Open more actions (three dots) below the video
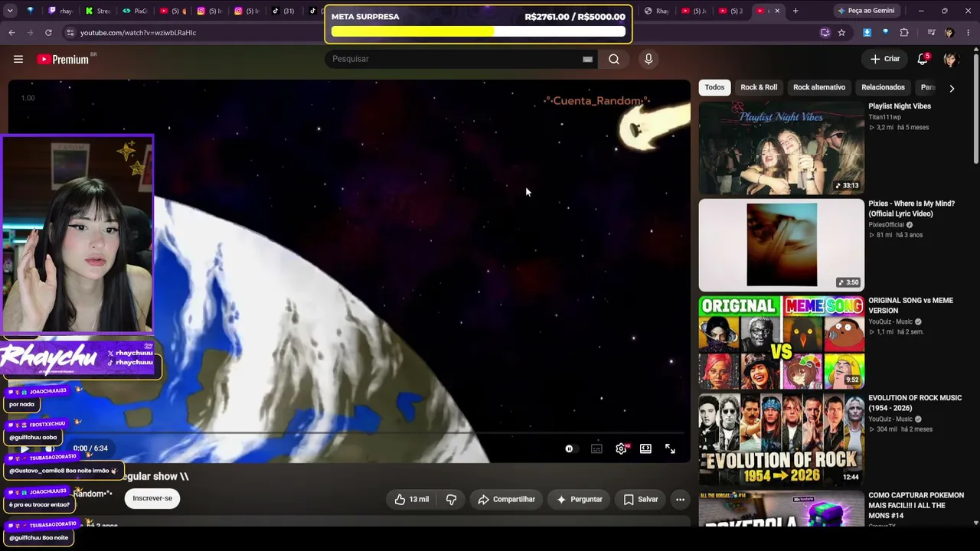 pos(680,499)
